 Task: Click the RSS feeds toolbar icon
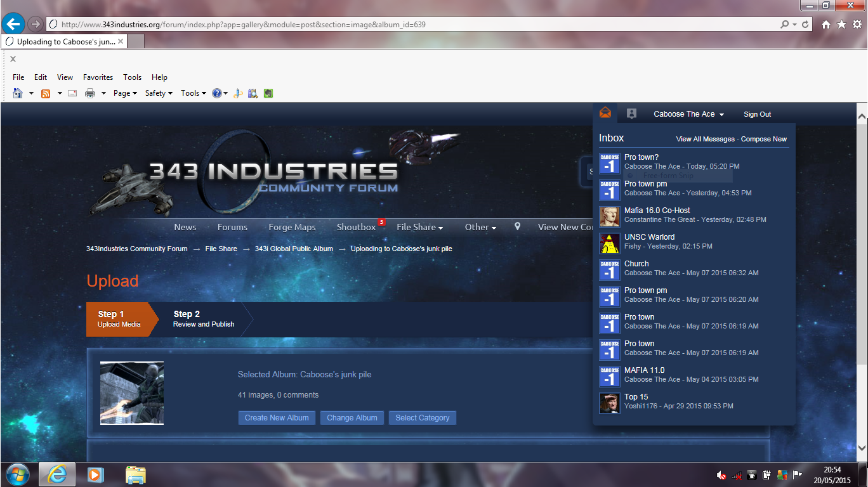(46, 93)
